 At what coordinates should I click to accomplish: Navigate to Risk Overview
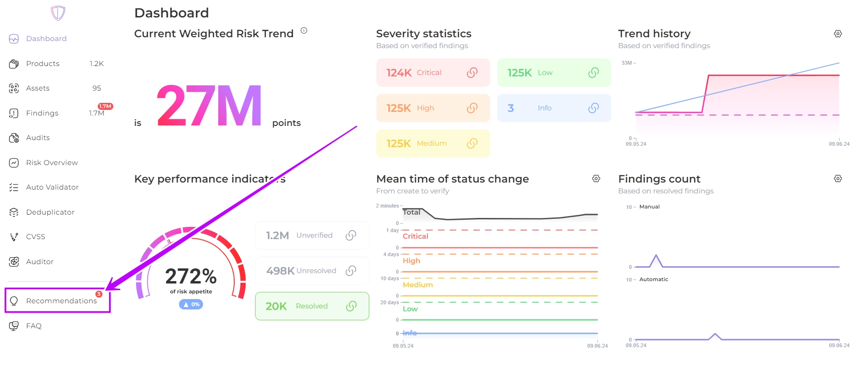pos(52,163)
